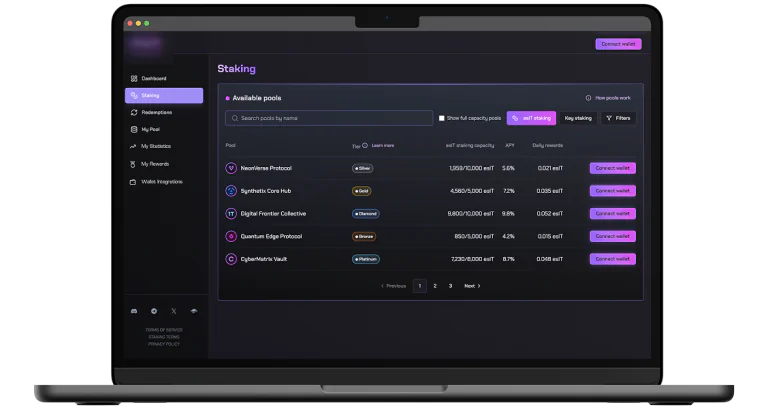
Task: Open Privacy Policy link
Action: coord(164,344)
